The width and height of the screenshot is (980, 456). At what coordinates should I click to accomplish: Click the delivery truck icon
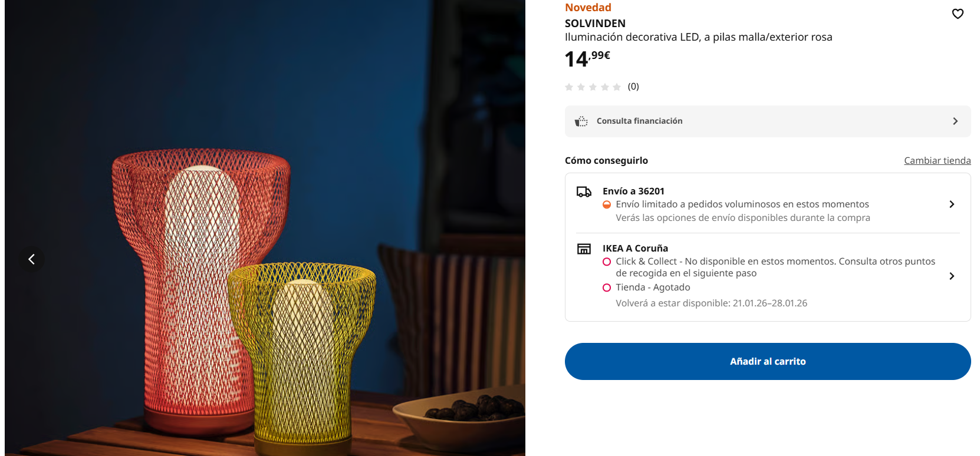(x=584, y=192)
